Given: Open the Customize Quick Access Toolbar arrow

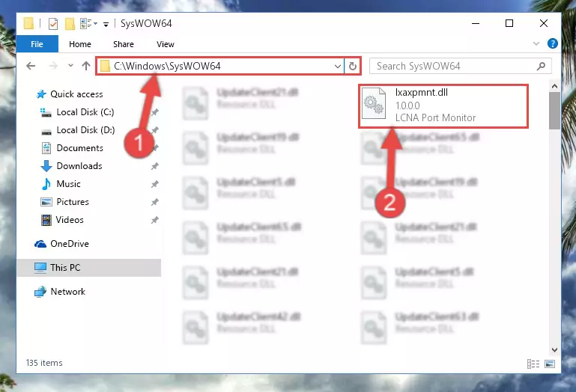Looking at the screenshot, I should (x=106, y=25).
